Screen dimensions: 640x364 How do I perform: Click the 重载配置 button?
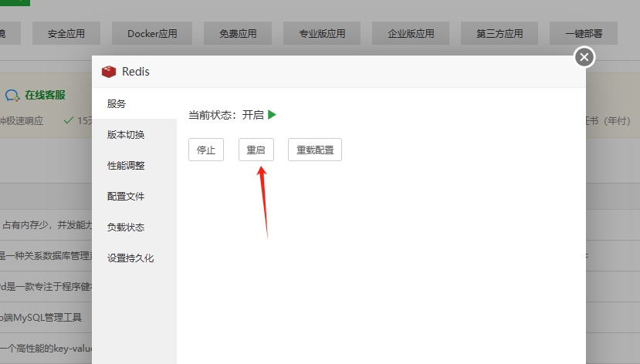pos(314,150)
